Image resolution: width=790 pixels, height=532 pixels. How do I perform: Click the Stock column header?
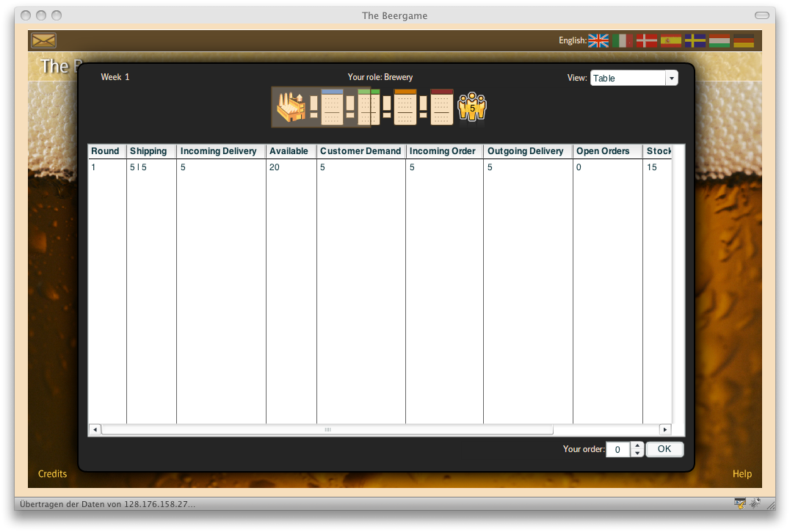point(658,151)
